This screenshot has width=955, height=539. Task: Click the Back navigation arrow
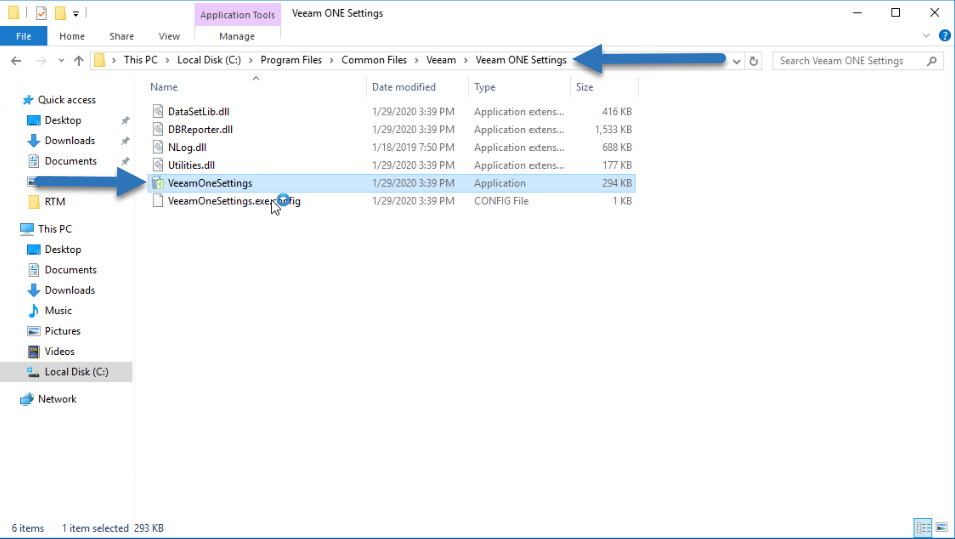(x=16, y=60)
